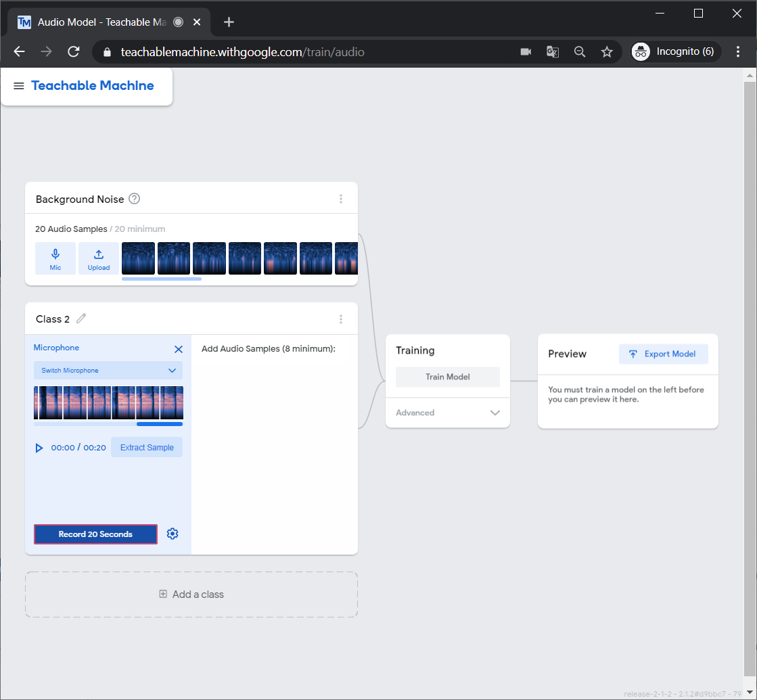Maximize the Chrome window
This screenshot has width=757, height=700.
point(698,14)
